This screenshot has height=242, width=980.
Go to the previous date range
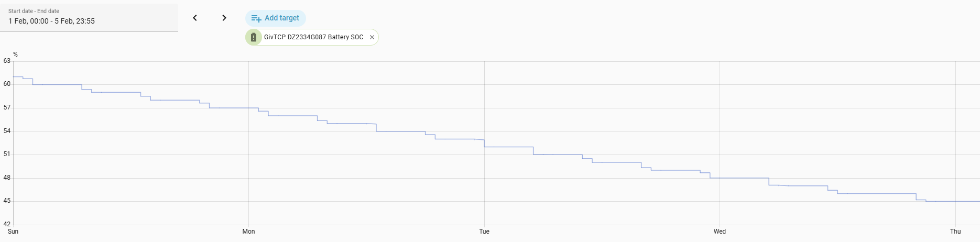(195, 18)
